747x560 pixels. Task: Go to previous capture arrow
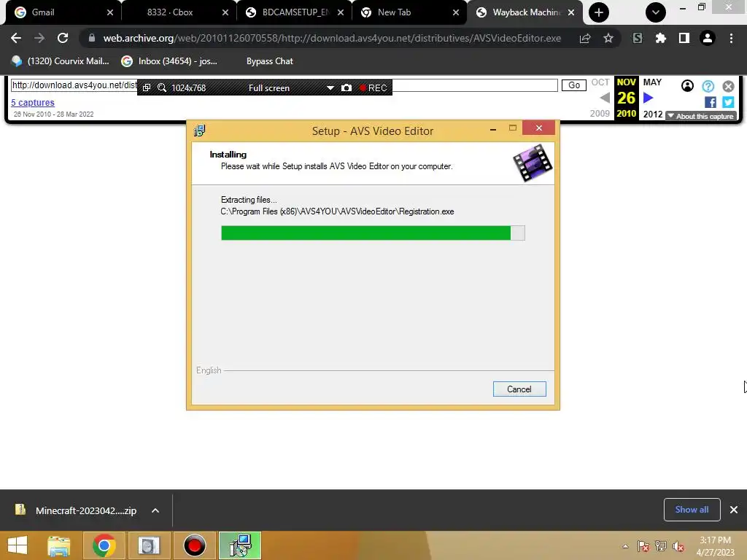[605, 98]
